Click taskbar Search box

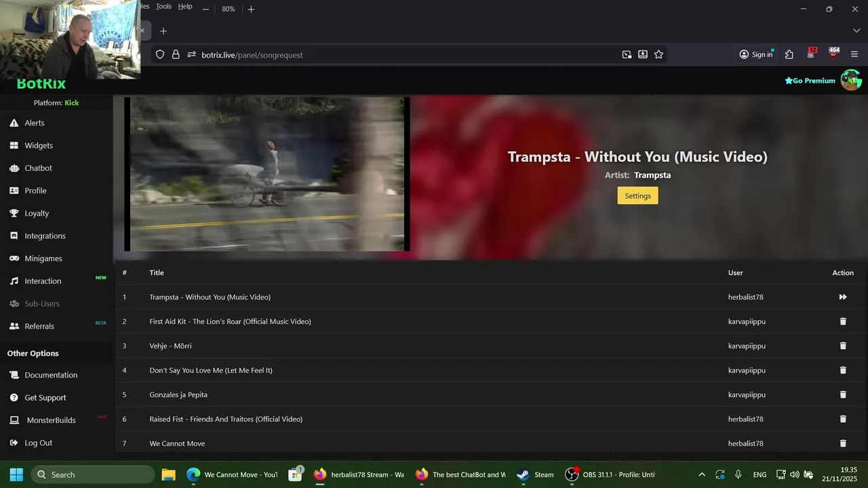(x=92, y=474)
